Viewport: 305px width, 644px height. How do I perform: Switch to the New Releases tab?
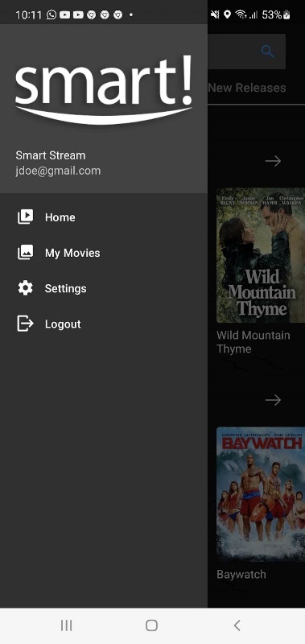pyautogui.click(x=247, y=88)
